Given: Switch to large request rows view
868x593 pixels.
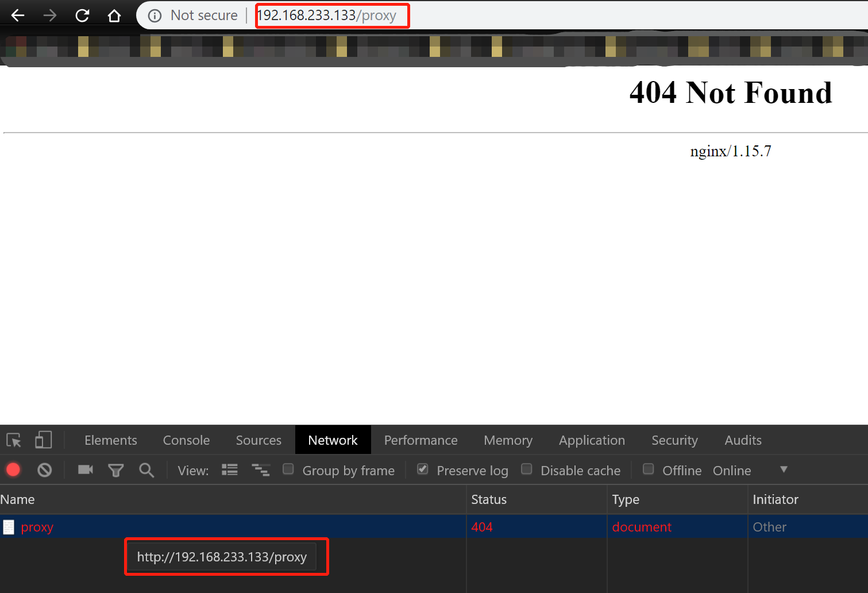Looking at the screenshot, I should point(229,469).
